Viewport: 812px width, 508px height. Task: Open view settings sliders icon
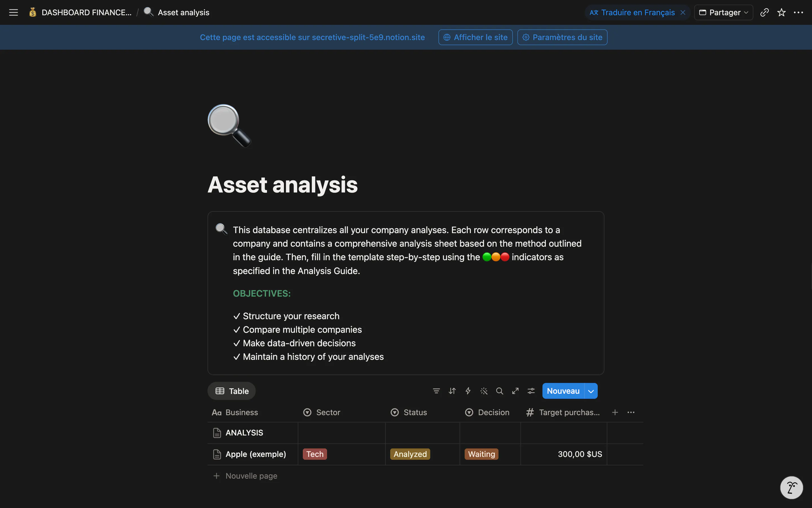[531, 391]
